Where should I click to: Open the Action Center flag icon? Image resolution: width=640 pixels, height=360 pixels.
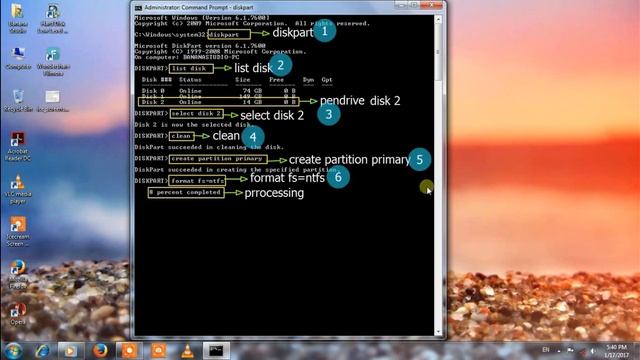571,350
